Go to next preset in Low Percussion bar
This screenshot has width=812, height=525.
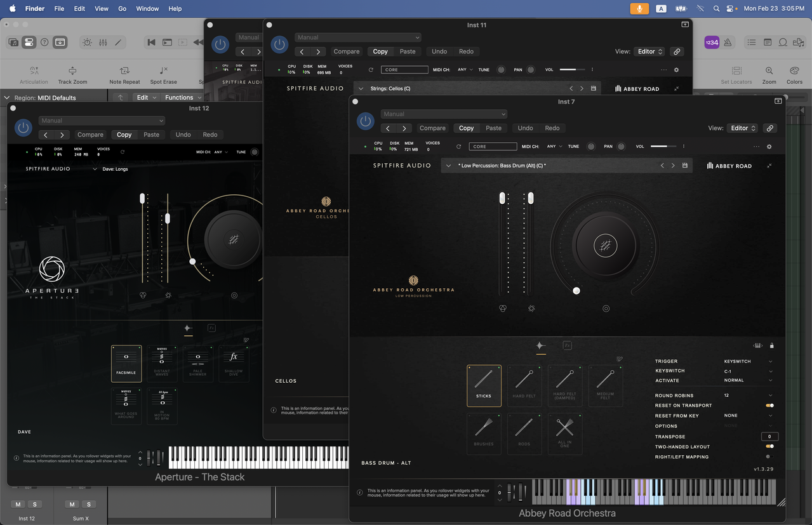tap(673, 166)
